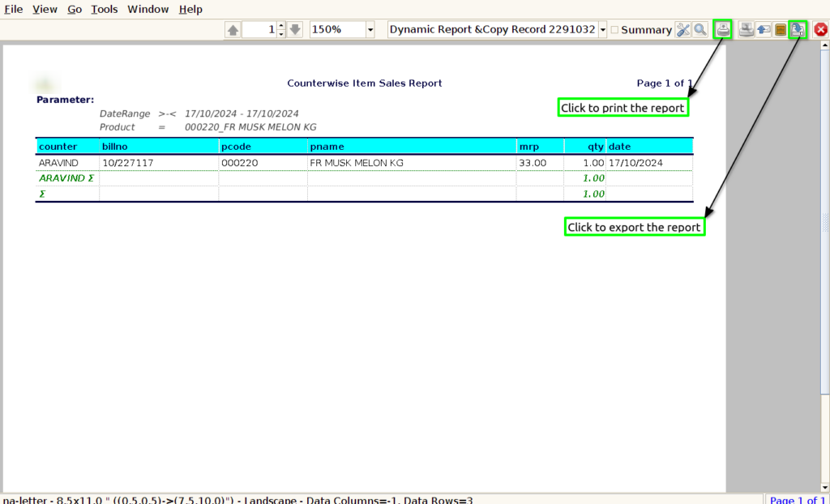Click the zoom level 150% field
The height and width of the screenshot is (504, 830).
point(338,30)
